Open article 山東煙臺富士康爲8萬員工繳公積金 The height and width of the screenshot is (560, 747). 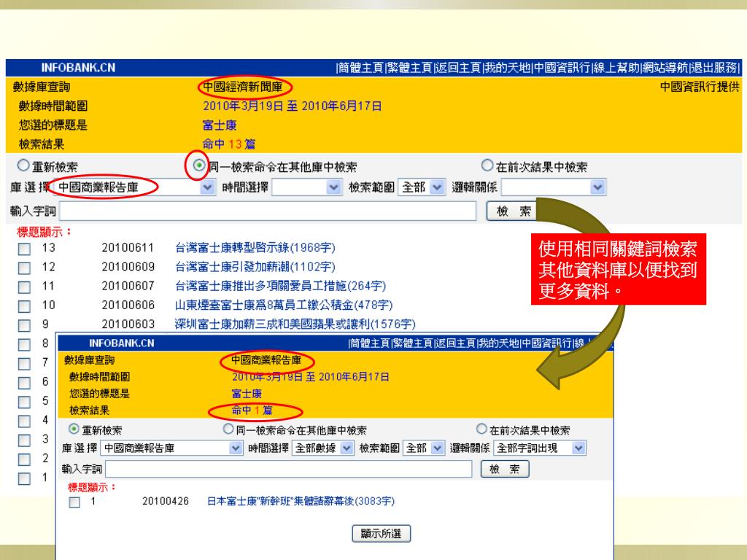click(284, 305)
